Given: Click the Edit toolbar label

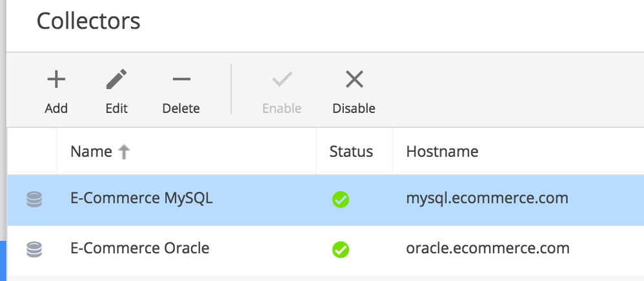Looking at the screenshot, I should [x=117, y=109].
